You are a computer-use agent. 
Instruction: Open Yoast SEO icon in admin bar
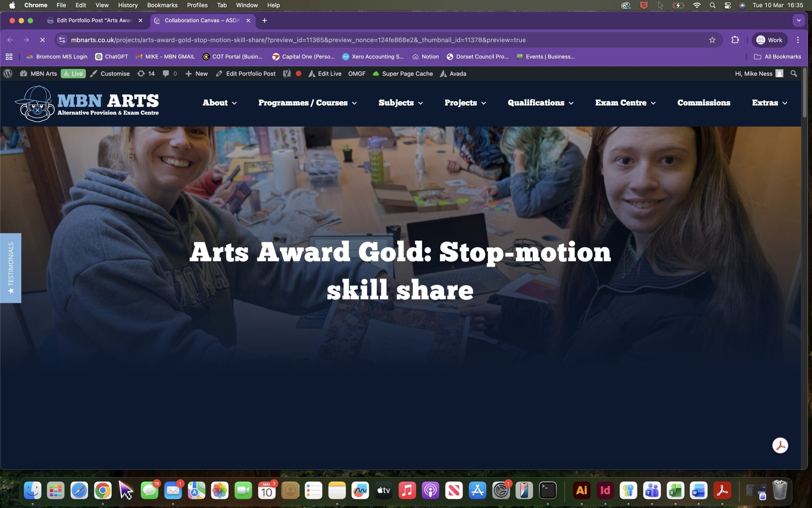[286, 74]
